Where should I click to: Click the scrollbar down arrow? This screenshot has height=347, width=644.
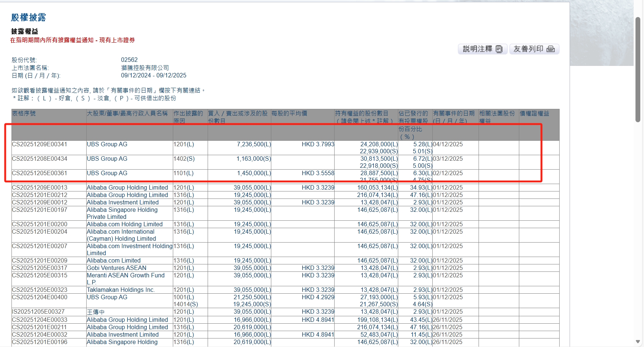638,342
